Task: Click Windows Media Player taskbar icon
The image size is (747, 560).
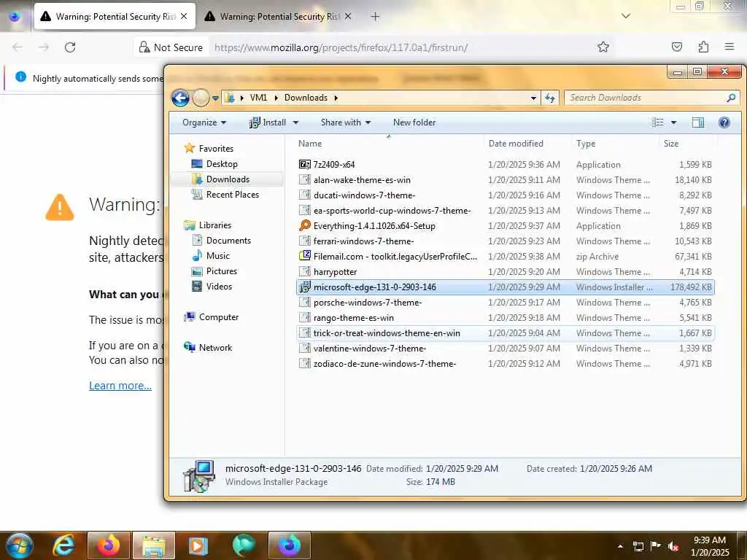Action: [198, 545]
